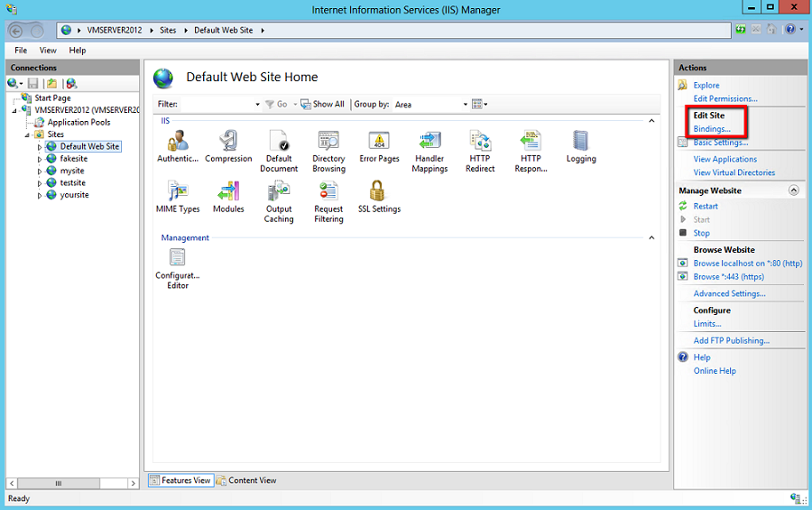Open Directory Browsing feature icon
Screen dimensions: 812x510
328,143
